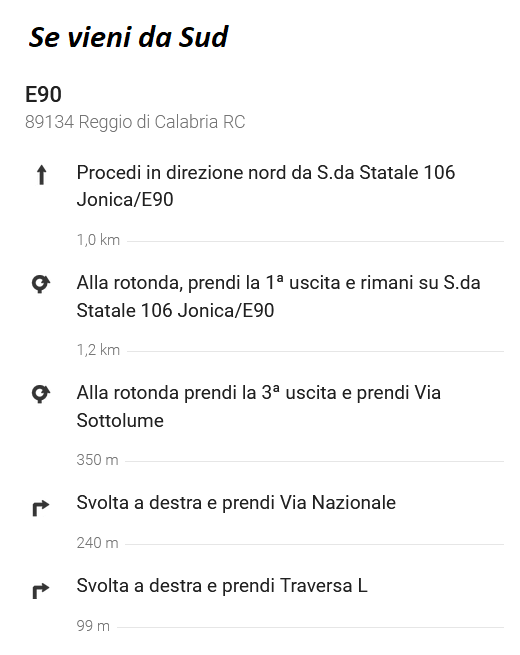Image resolution: width=520 pixels, height=655 pixels.
Task: Select the 'Procedi in direzione nord' step
Action: click(x=266, y=186)
